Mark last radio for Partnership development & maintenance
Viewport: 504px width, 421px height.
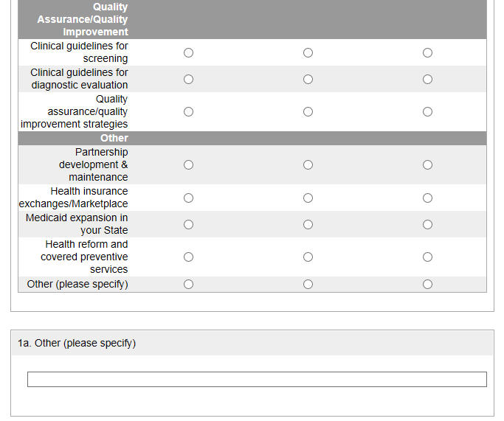pos(427,164)
